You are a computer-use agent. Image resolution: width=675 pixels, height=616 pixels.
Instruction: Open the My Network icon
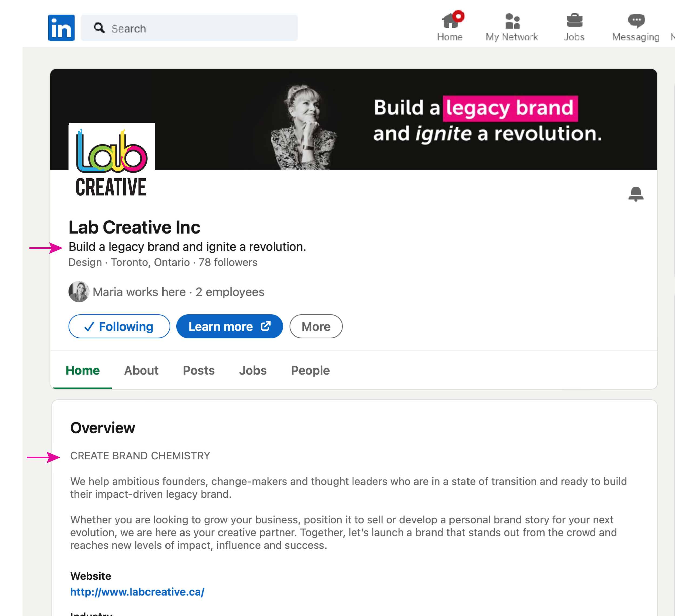tap(512, 21)
